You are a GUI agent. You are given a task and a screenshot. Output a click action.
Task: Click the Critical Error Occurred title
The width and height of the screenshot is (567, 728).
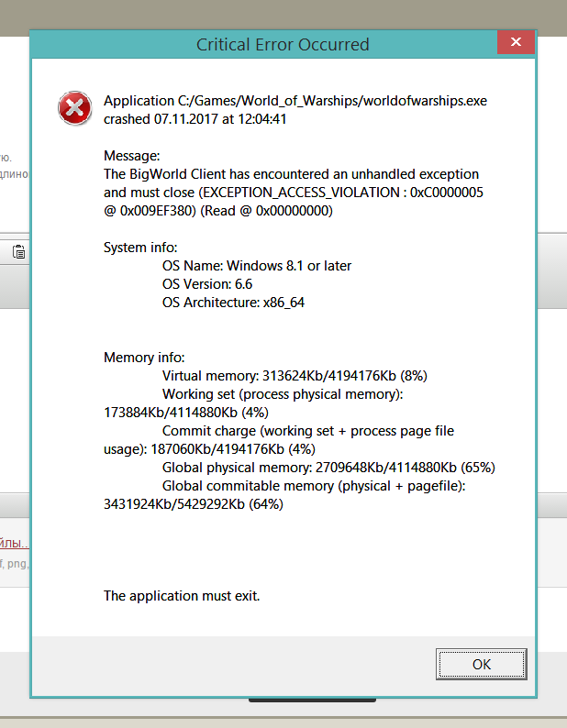(x=283, y=45)
